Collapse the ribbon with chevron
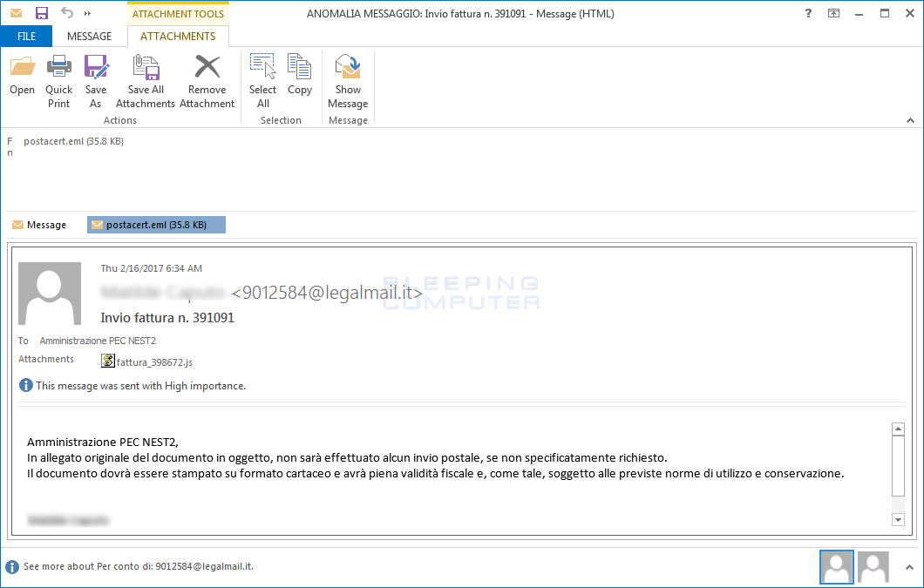Viewport: 924px width, 588px height. tap(910, 120)
